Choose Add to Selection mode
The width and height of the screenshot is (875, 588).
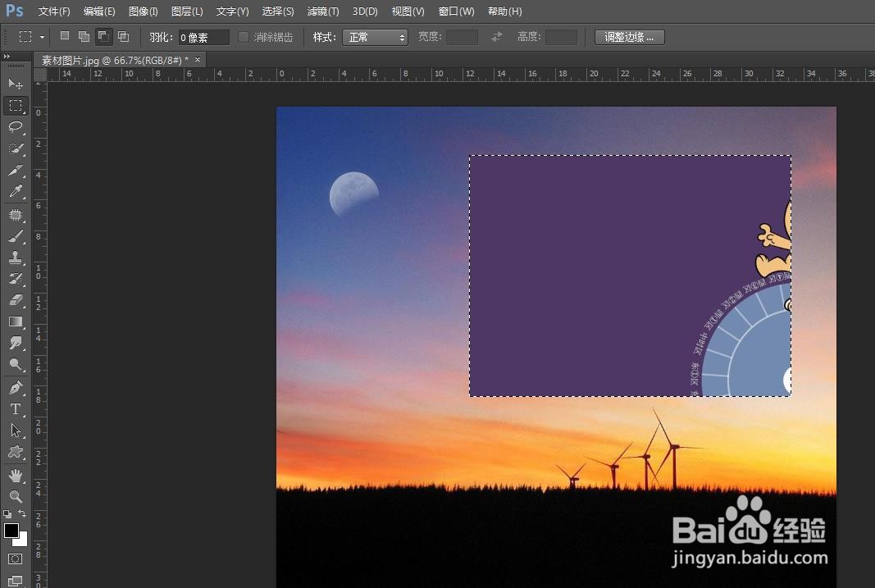coord(84,36)
